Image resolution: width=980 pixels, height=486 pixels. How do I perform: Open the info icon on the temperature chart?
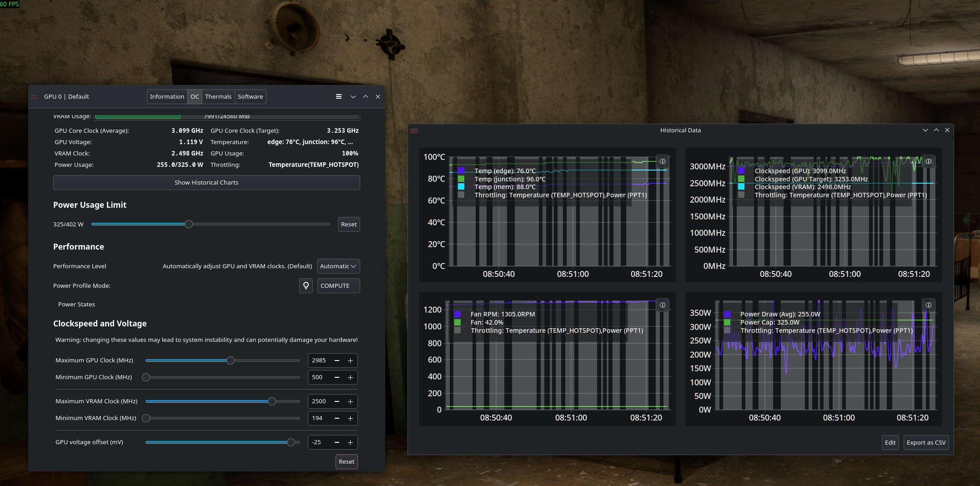663,161
